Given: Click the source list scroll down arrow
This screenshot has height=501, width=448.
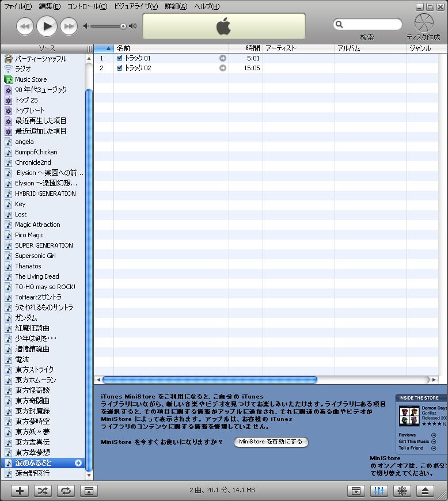Looking at the screenshot, I should (x=89, y=476).
